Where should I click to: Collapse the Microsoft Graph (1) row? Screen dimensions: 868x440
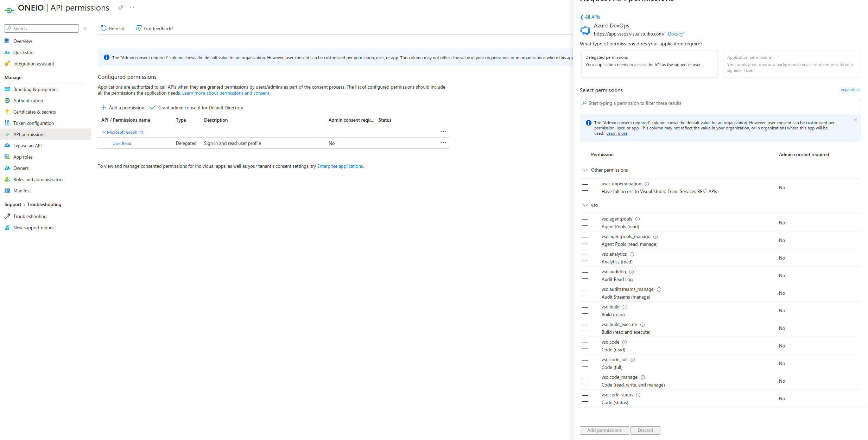click(x=104, y=132)
